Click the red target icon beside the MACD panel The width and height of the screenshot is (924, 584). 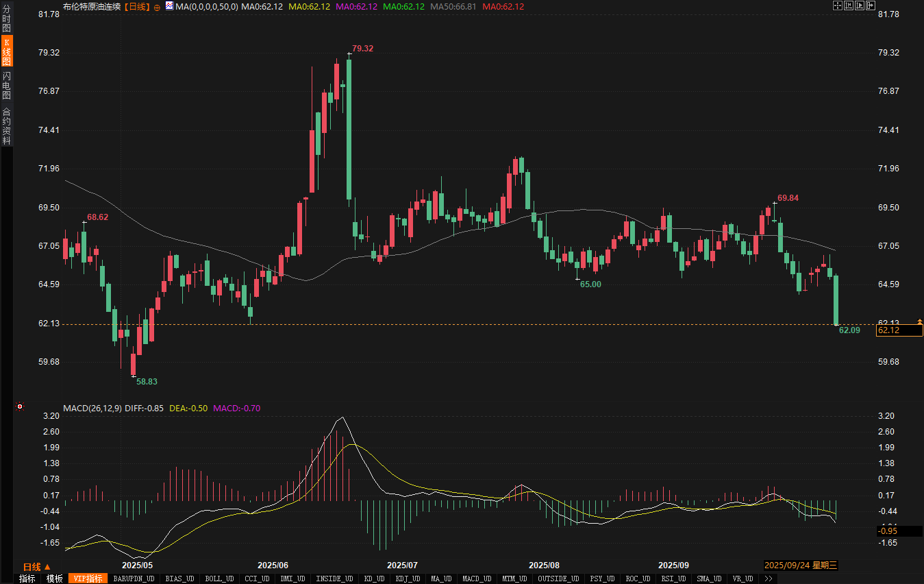click(20, 406)
